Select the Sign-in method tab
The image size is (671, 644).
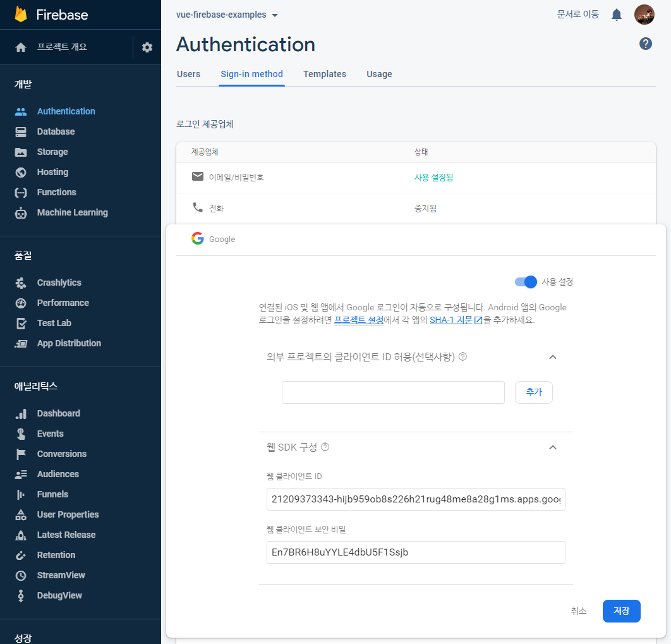coord(251,74)
